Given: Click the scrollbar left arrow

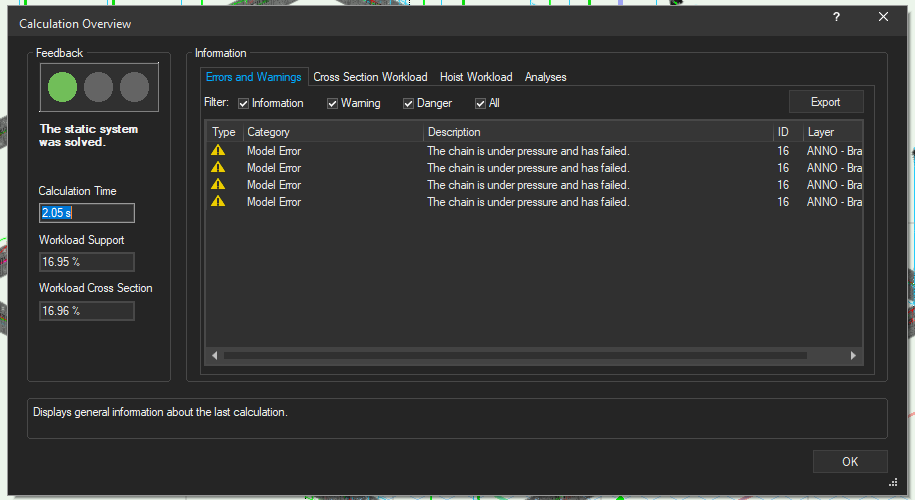Looking at the screenshot, I should [x=214, y=355].
